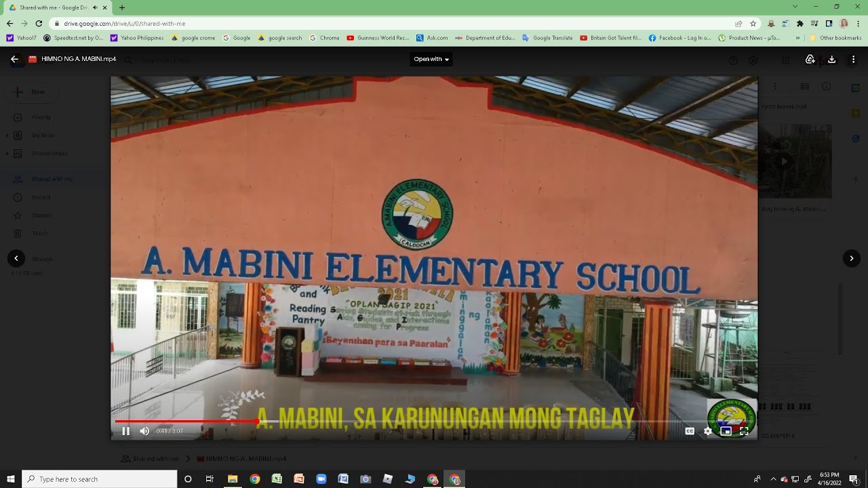The width and height of the screenshot is (868, 488).
Task: Mute tab audio speaker icon
Action: tap(94, 7)
